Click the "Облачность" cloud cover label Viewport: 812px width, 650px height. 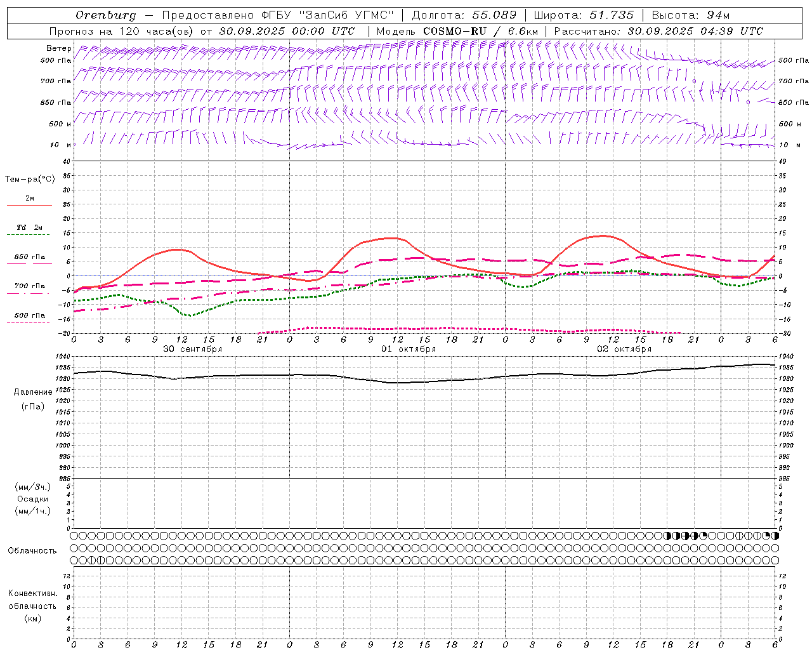(x=32, y=551)
